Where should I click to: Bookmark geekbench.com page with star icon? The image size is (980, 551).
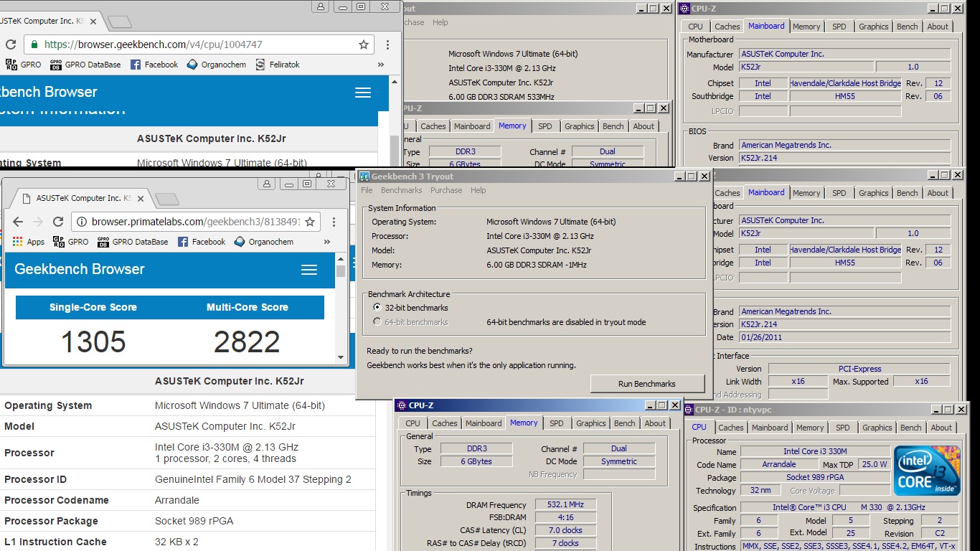point(364,44)
